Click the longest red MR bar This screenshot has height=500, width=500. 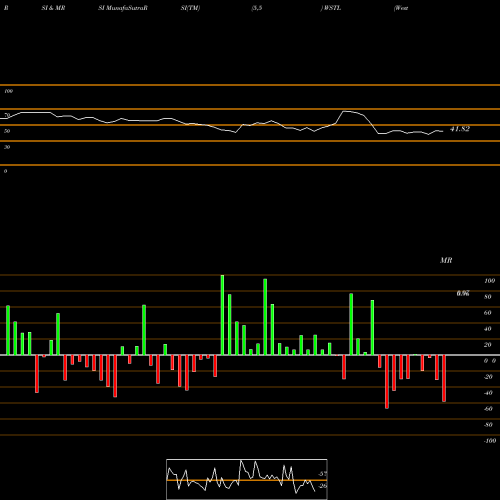coord(387,382)
